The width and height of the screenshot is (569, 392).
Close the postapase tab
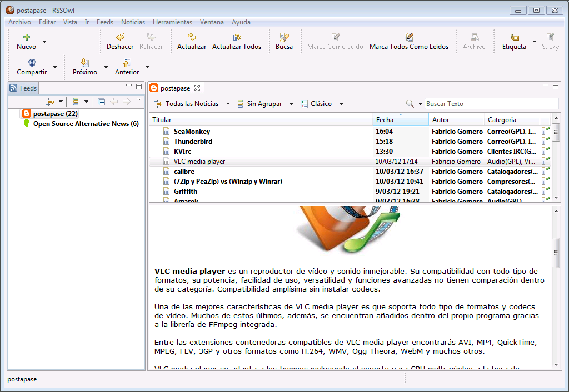[x=197, y=88]
